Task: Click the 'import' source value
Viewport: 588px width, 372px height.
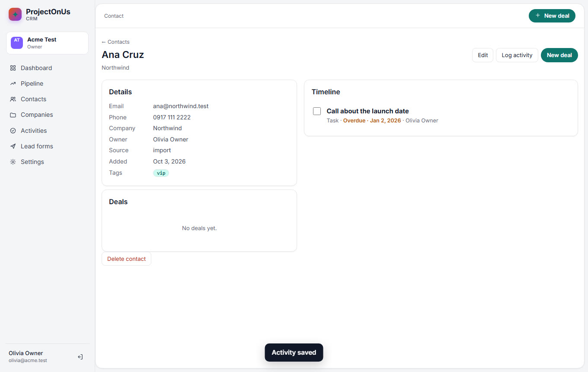Action: coord(162,150)
